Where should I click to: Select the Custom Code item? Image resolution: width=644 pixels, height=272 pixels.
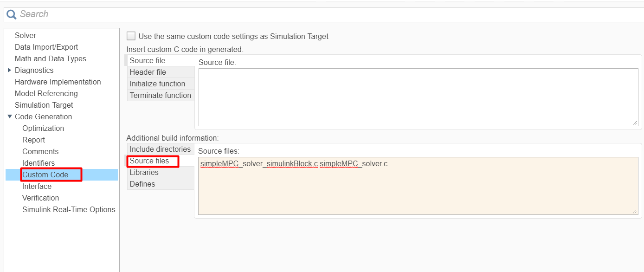(45, 175)
